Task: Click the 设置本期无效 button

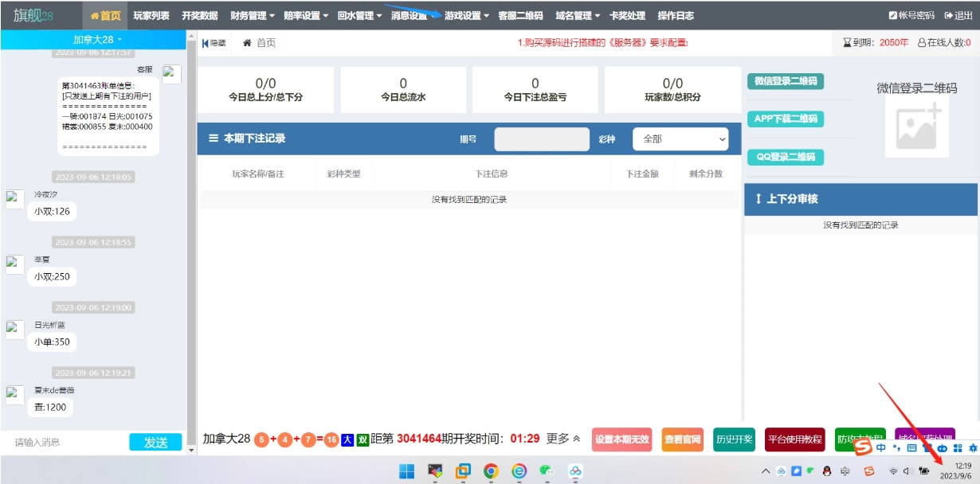Action: [x=622, y=439]
